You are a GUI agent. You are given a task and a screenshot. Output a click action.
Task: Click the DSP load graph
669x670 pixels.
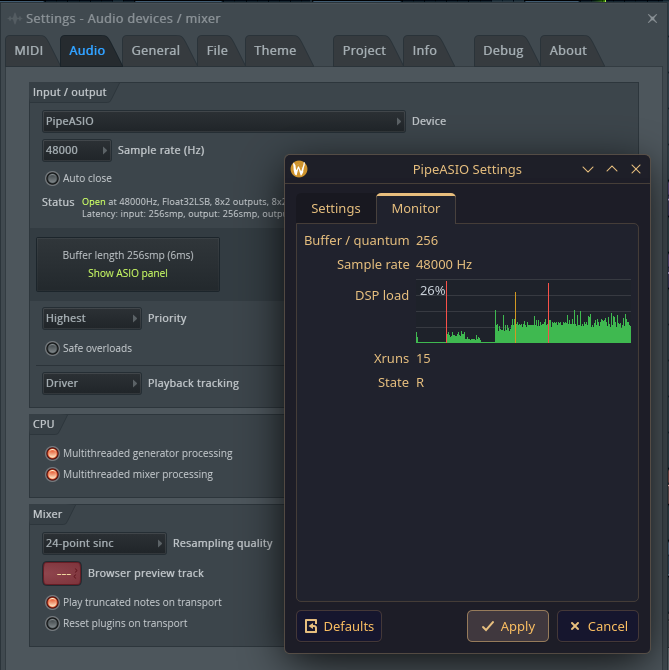(x=523, y=311)
